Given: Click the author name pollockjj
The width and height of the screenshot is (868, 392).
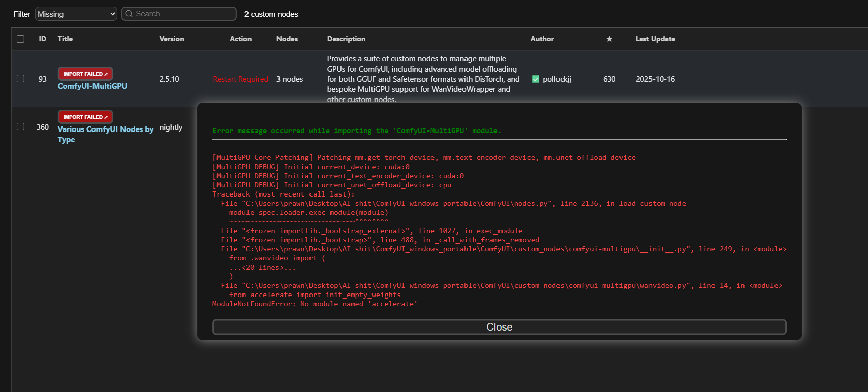Looking at the screenshot, I should coord(557,79).
